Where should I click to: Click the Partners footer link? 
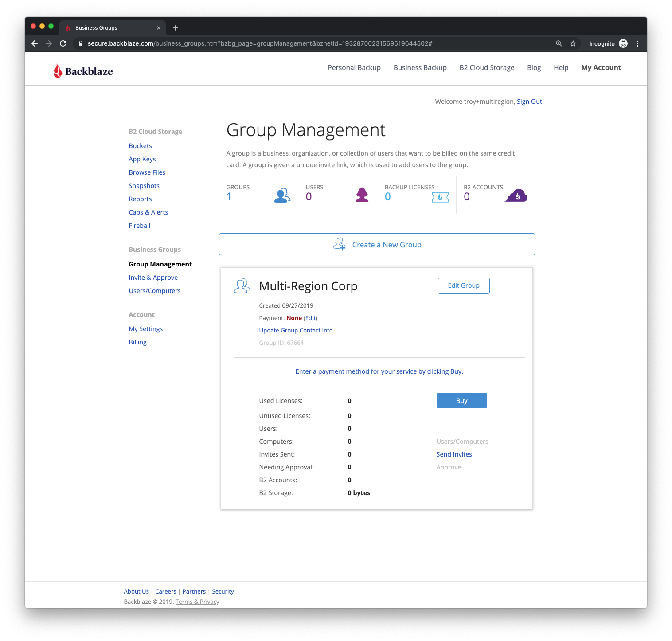point(194,591)
